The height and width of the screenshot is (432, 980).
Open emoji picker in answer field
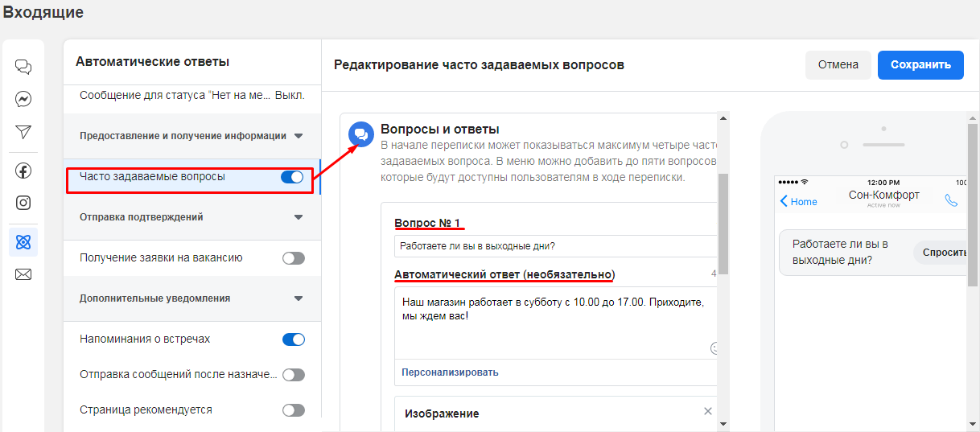[714, 348]
